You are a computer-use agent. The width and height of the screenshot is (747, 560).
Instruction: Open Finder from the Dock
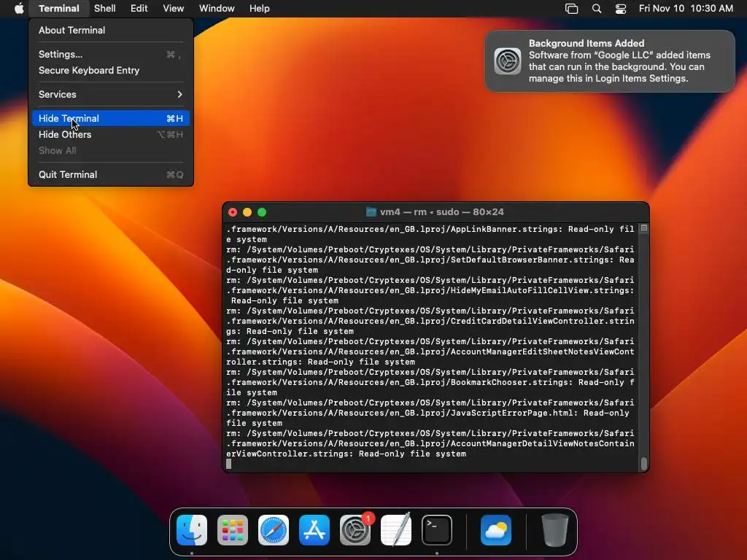192,530
